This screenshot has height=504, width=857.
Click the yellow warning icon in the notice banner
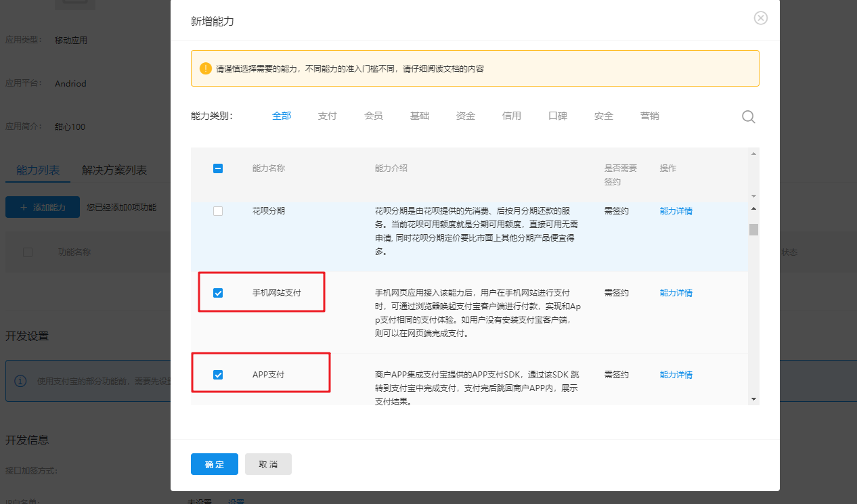click(206, 68)
